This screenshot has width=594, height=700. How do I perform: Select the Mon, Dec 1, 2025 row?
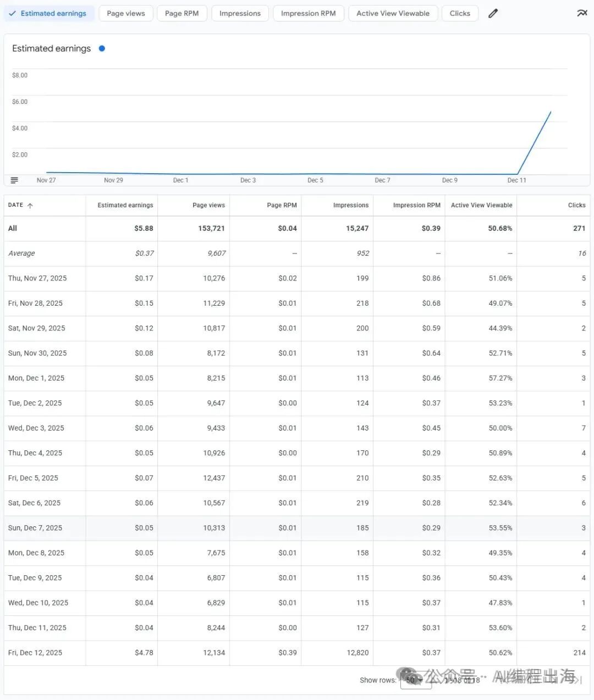[297, 378]
